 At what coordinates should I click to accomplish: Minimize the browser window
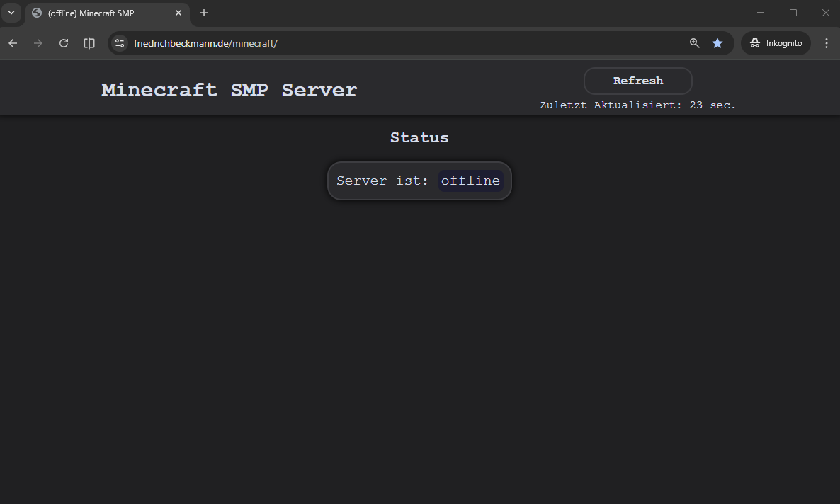760,13
